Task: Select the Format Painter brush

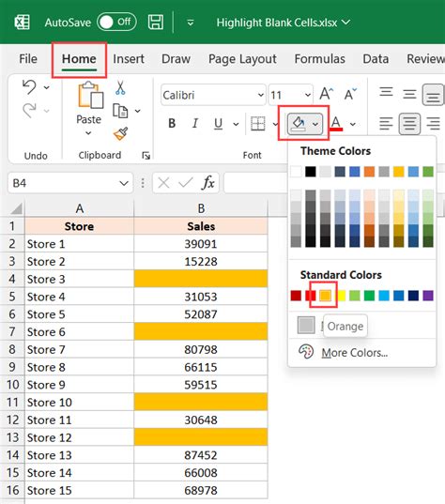Action: click(120, 133)
